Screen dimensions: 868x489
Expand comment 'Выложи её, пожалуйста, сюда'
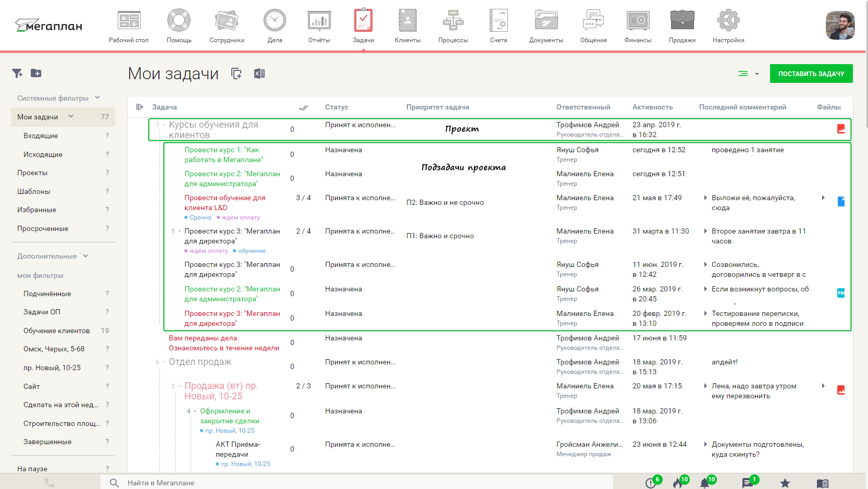(705, 198)
